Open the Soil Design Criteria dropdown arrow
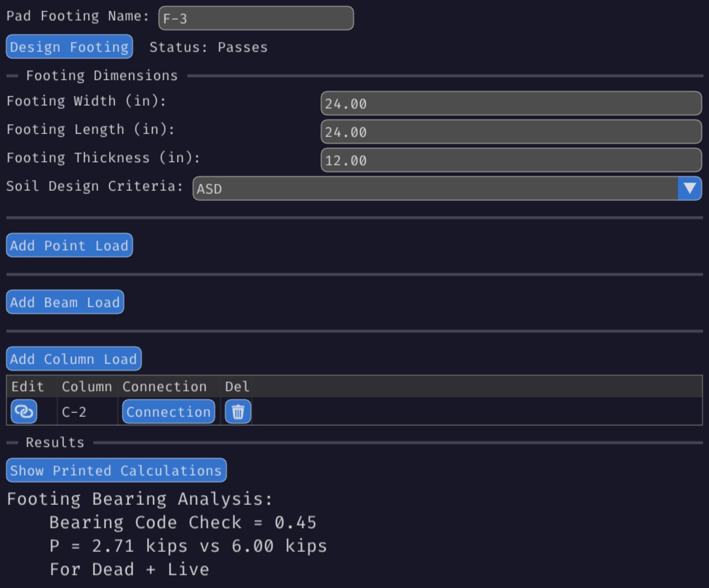 point(689,189)
